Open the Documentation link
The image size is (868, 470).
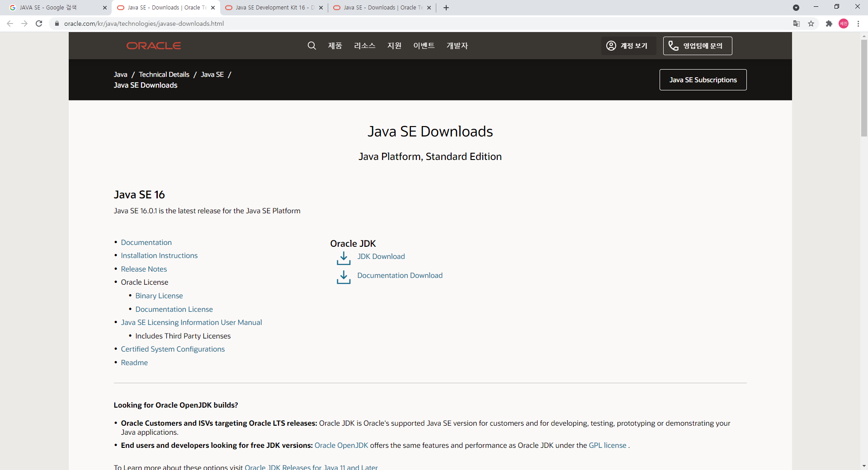point(146,243)
